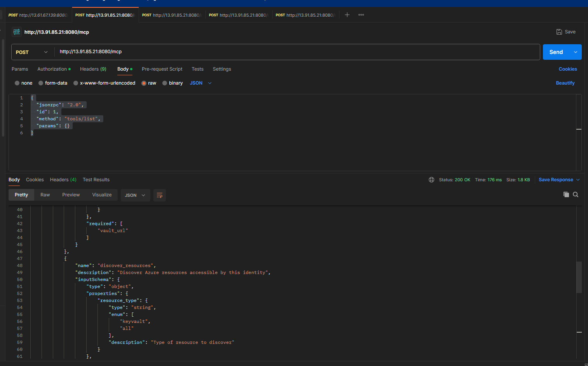
Task: Click the wrap lines icon in response toolbar
Action: click(x=159, y=195)
